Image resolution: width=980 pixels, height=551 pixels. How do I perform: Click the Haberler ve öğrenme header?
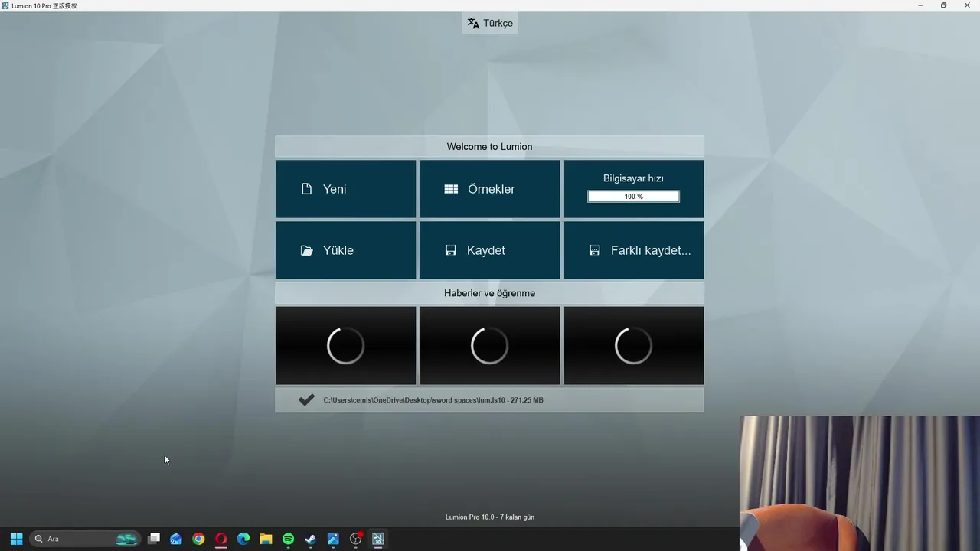pyautogui.click(x=489, y=293)
